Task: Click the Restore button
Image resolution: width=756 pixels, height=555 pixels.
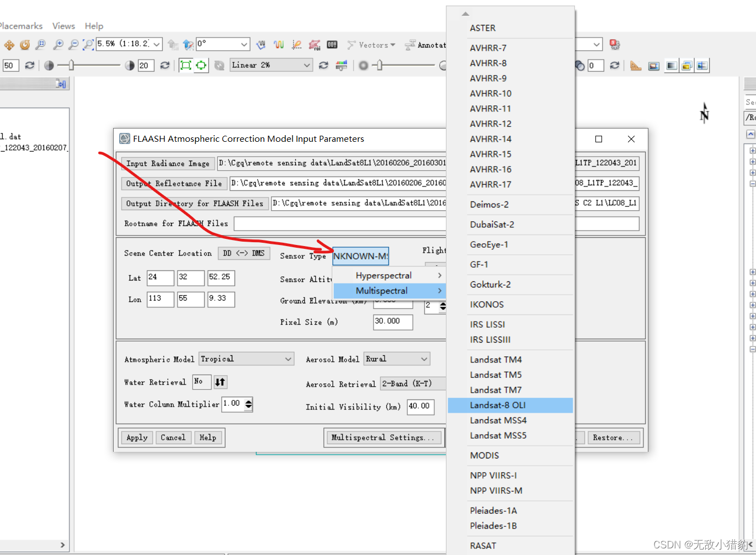Action: click(614, 437)
